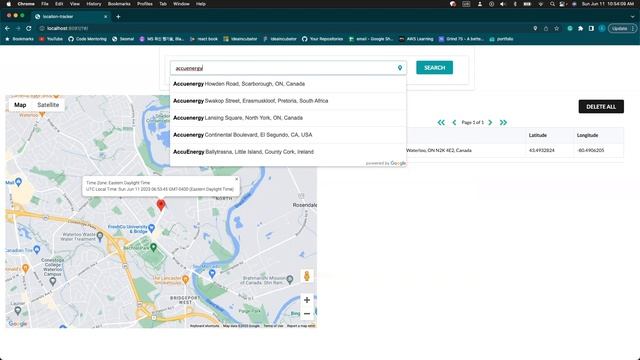Viewport: 640px width, 360px height.
Task: Click the location permission icon in the address bar
Action: tap(535, 28)
